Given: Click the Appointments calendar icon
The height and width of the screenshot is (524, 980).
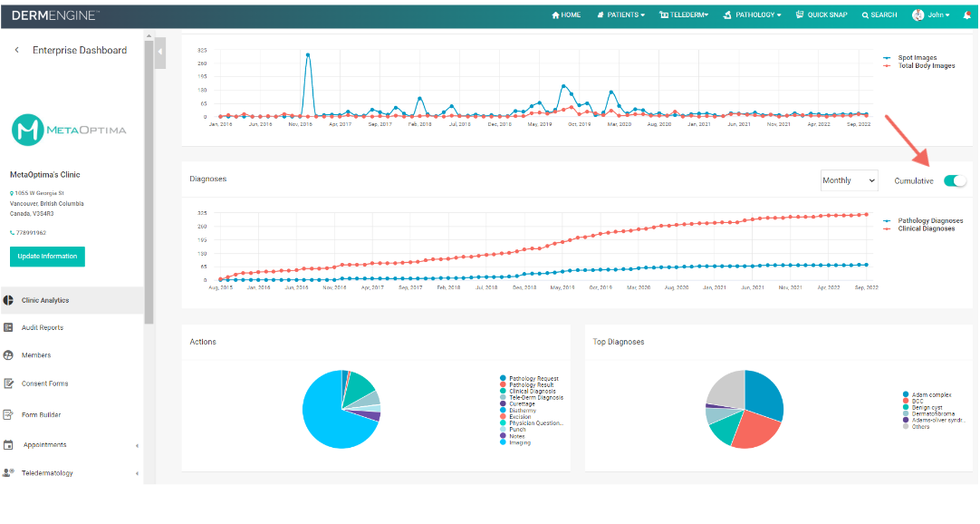Looking at the screenshot, I should tap(8, 444).
